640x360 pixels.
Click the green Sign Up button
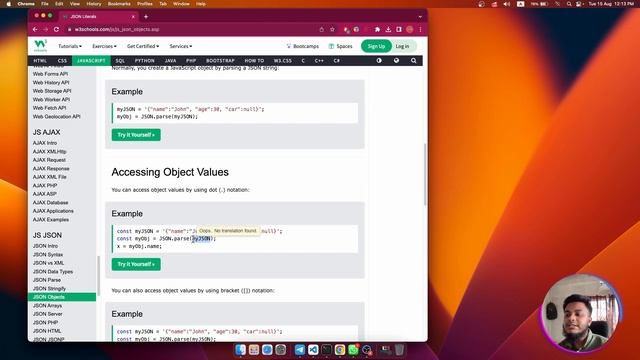[376, 46]
